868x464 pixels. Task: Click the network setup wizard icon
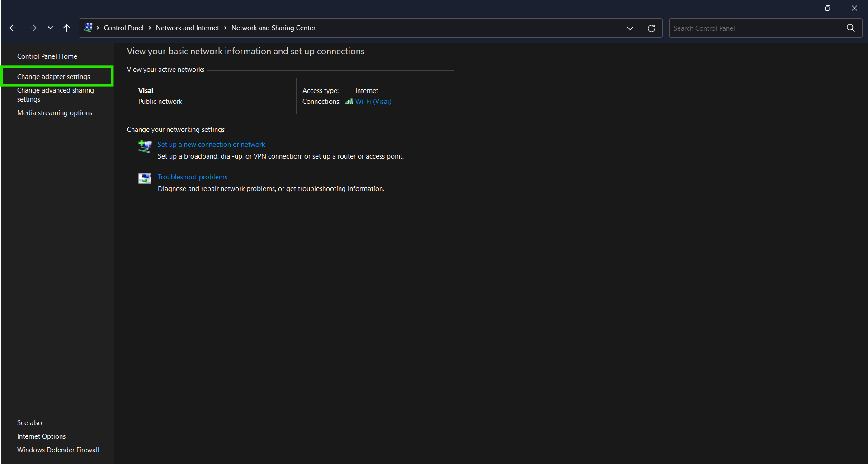tap(145, 146)
